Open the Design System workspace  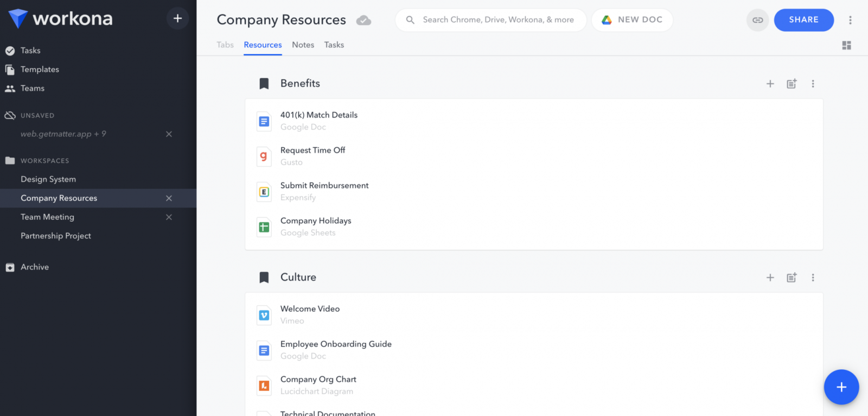click(48, 179)
